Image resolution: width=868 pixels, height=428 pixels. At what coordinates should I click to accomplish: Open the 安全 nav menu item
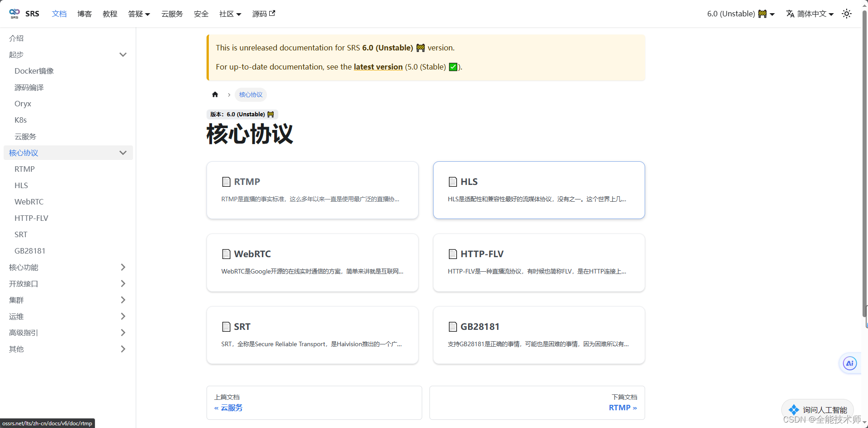pyautogui.click(x=201, y=14)
